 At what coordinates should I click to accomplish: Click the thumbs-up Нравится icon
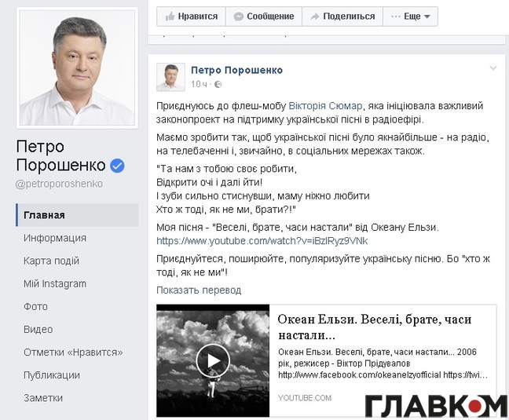pos(170,16)
